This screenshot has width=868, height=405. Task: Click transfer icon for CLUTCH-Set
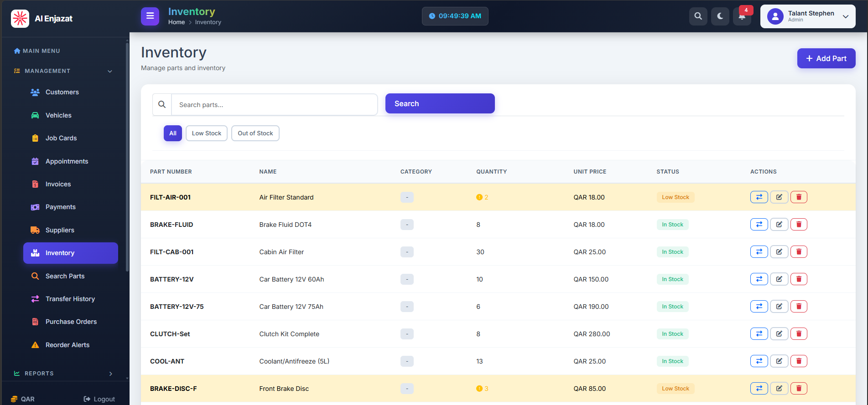click(x=759, y=334)
